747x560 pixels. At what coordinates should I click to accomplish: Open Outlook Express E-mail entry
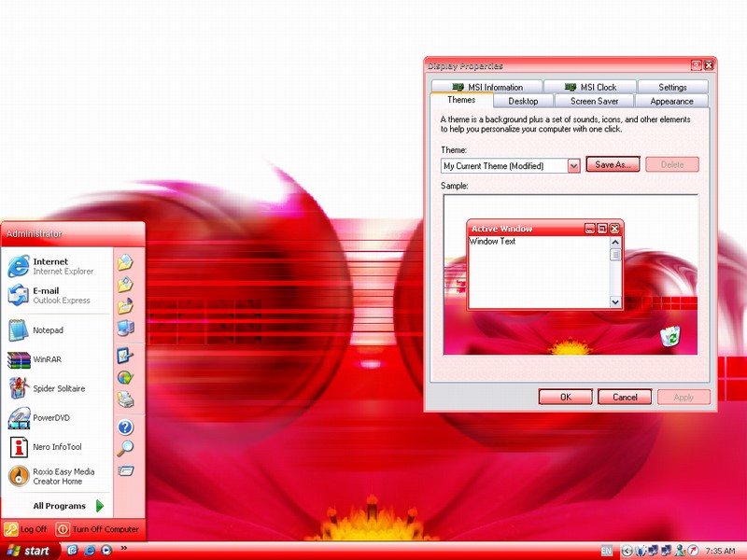click(x=56, y=295)
